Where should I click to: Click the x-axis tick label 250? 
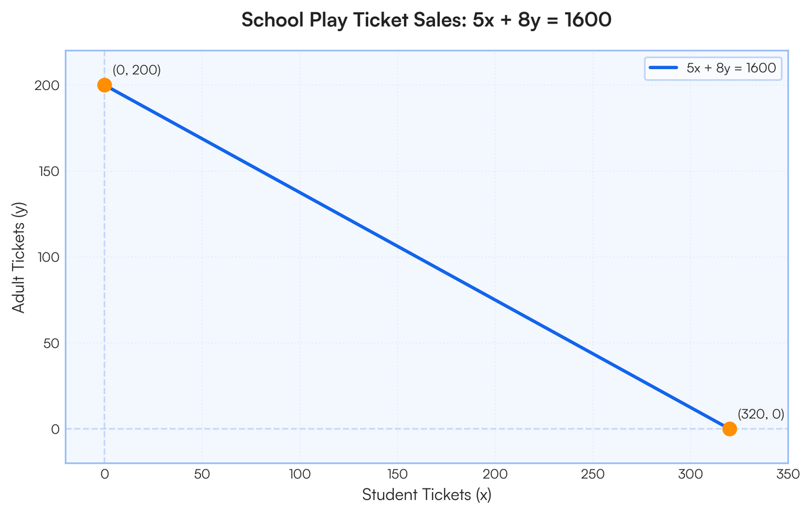(592, 474)
